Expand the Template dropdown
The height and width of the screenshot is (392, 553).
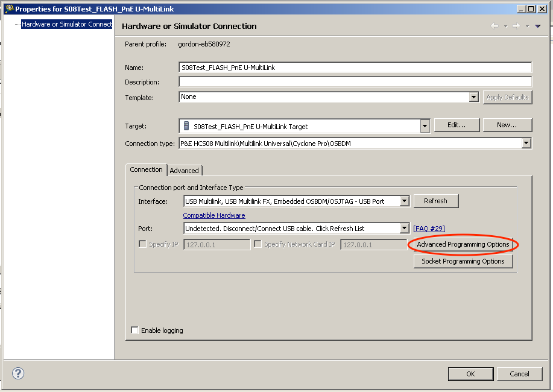(x=473, y=96)
